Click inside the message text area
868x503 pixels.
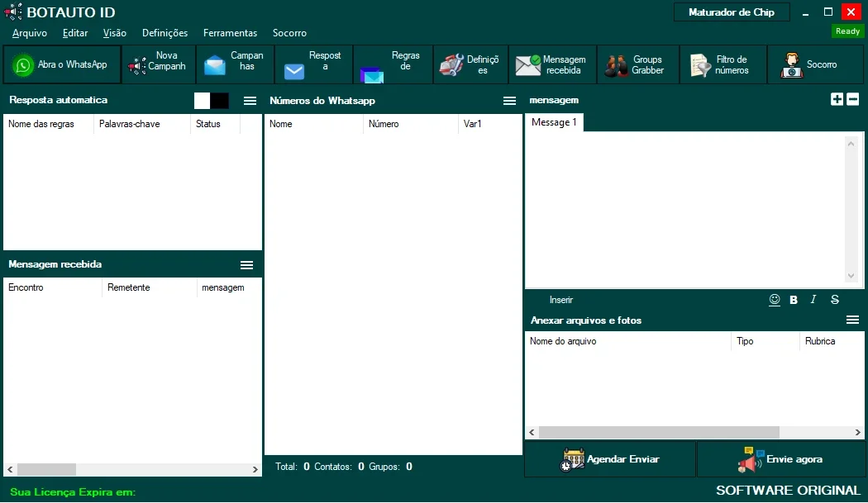point(684,210)
